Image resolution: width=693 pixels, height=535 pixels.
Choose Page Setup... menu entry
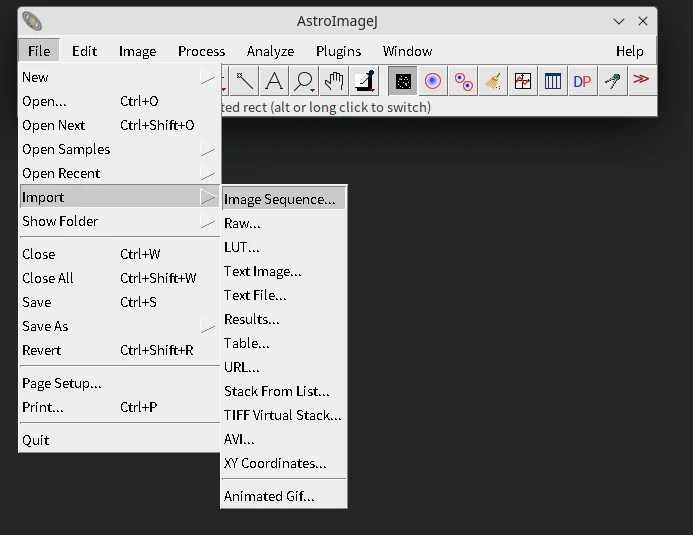(119, 383)
